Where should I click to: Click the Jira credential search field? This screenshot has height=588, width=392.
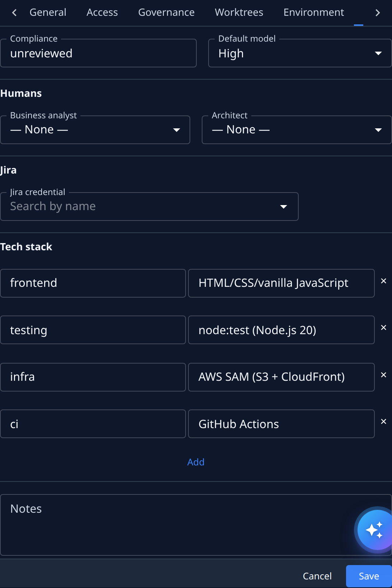149,207
